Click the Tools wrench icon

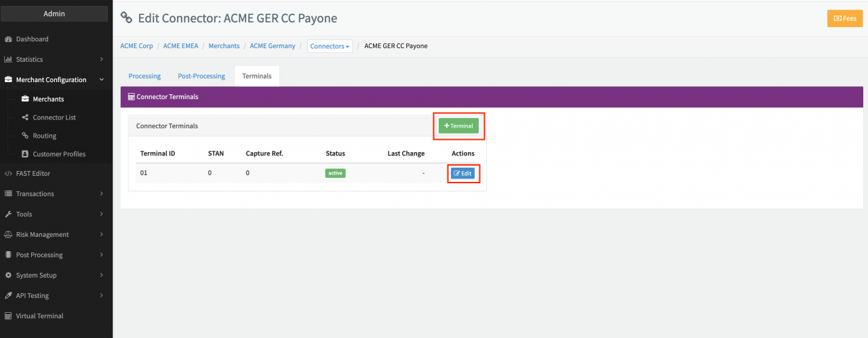(x=9, y=214)
